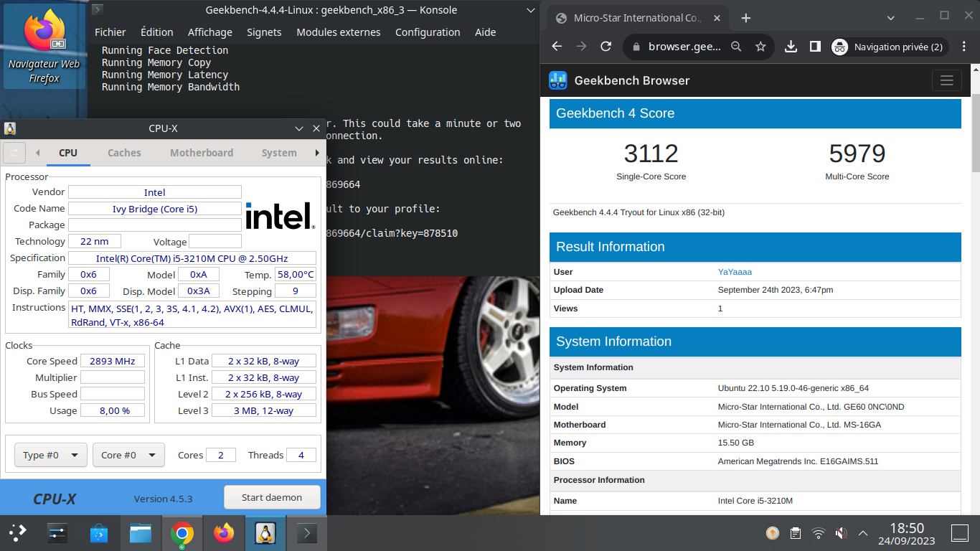Viewport: 980px width, 551px height.
Task: Click the Single-Core Score 3112
Action: click(x=651, y=154)
